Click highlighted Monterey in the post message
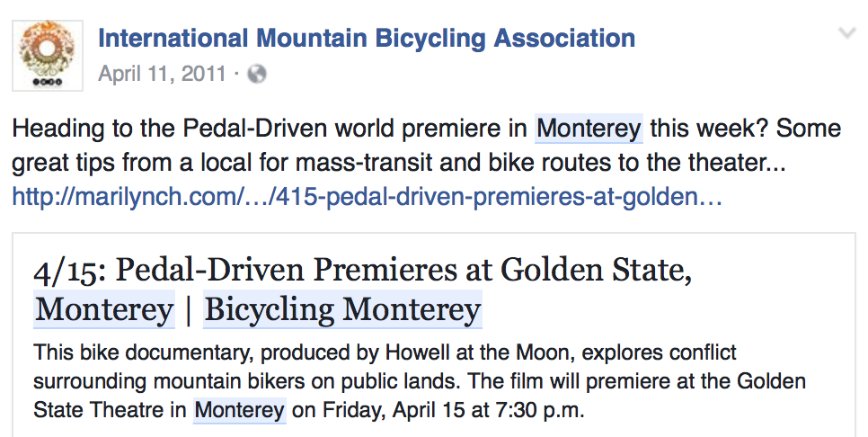Image resolution: width=868 pixels, height=437 pixels. (589, 129)
